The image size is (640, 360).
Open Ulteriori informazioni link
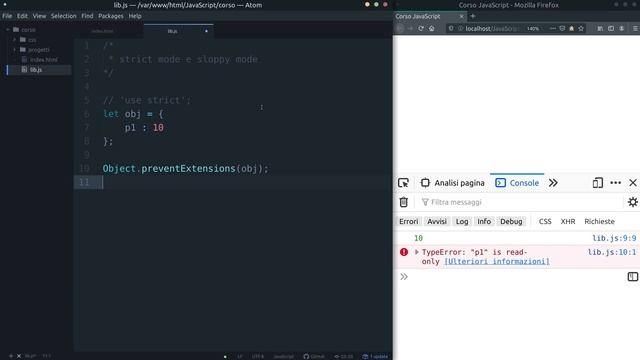[497, 261]
